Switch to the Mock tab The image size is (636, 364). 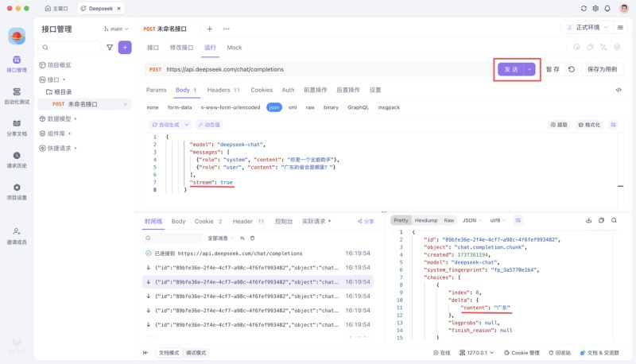[234, 48]
